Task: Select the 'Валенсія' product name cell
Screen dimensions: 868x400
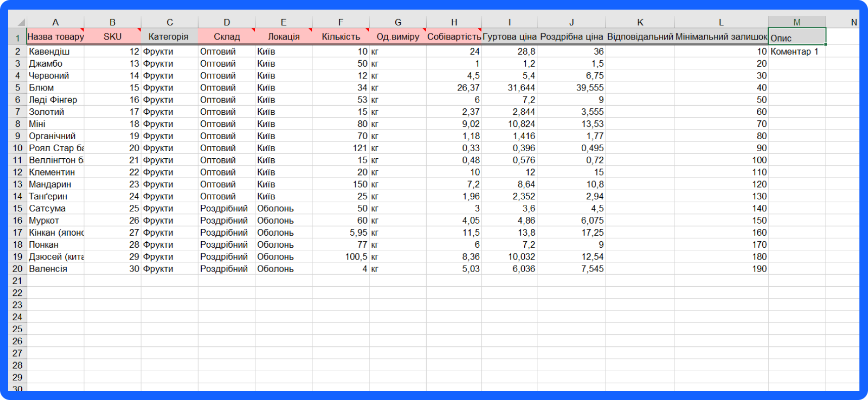Action: tap(56, 269)
